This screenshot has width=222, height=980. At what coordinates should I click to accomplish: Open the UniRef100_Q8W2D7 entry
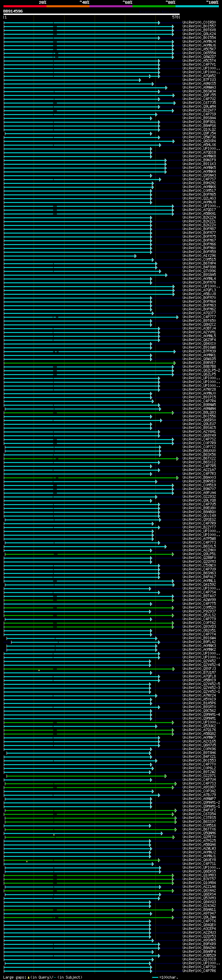pyautogui.click(x=199, y=57)
